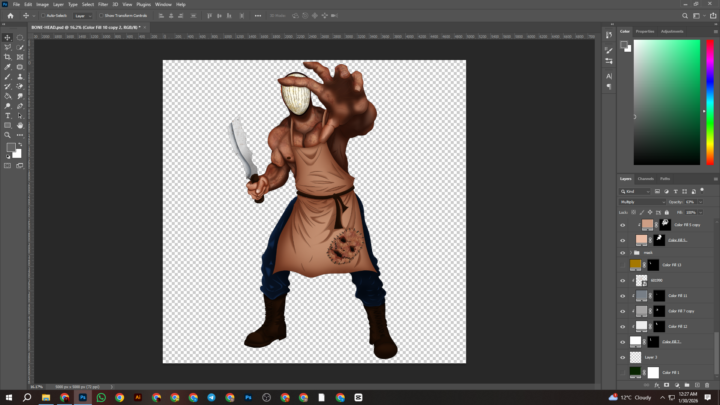
Task: Open the Auto-Select Layer dropdown
Action: click(82, 16)
